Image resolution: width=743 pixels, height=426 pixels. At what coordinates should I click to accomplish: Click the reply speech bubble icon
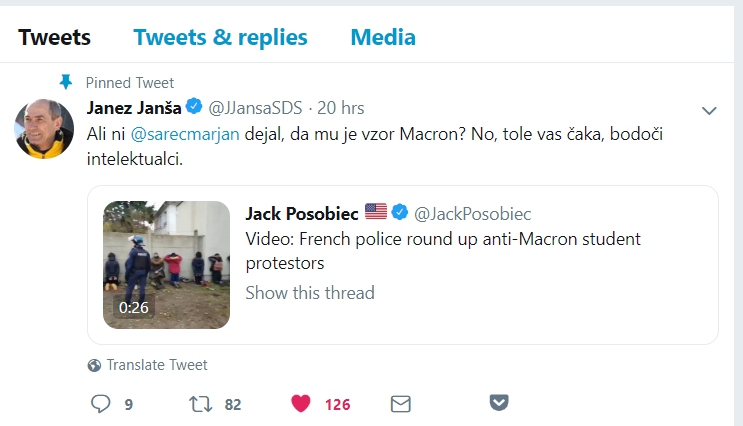click(100, 404)
